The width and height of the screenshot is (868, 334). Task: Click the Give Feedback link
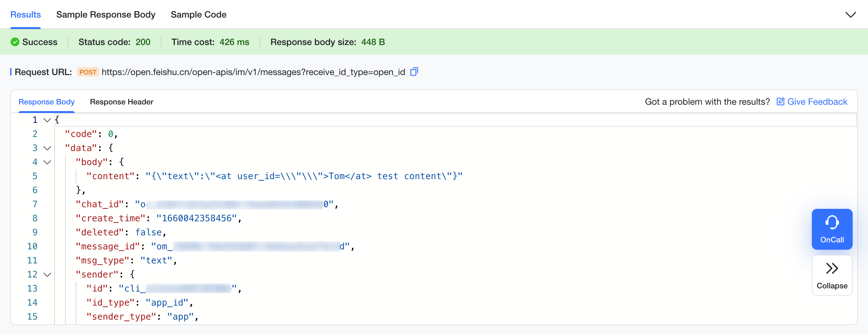click(x=817, y=102)
